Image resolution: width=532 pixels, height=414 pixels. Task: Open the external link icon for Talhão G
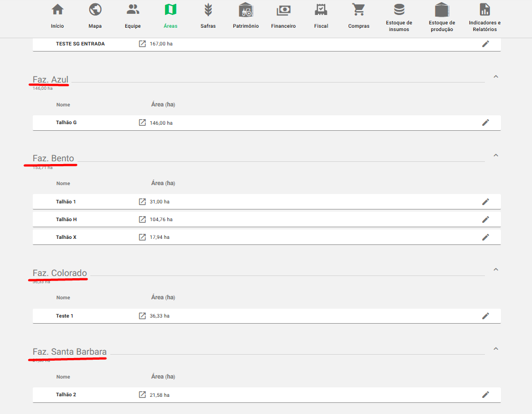[x=142, y=122]
